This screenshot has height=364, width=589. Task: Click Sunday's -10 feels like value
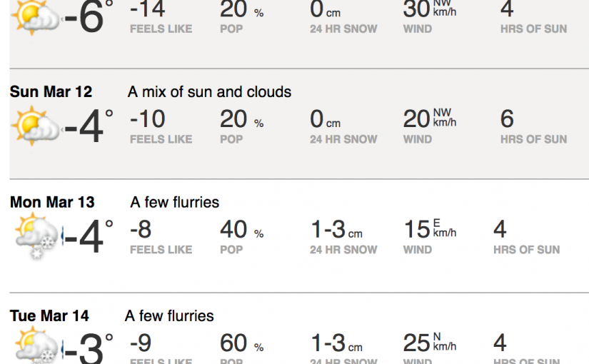pyautogui.click(x=148, y=119)
